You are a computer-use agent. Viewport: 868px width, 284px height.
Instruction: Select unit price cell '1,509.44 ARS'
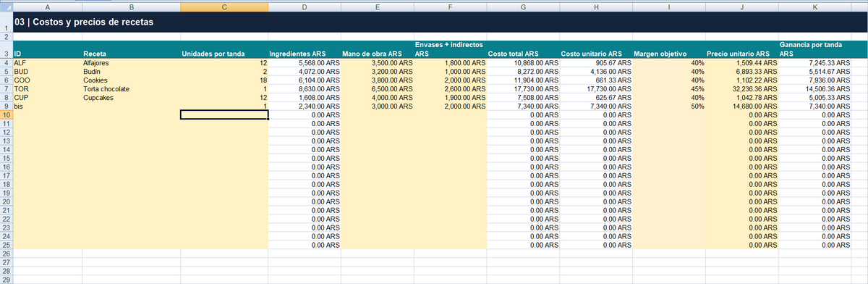click(743, 63)
